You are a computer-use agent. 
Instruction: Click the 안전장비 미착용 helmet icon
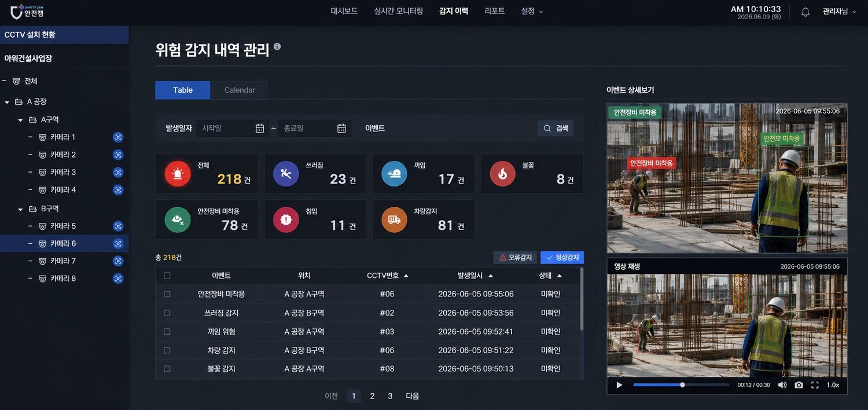click(x=178, y=219)
